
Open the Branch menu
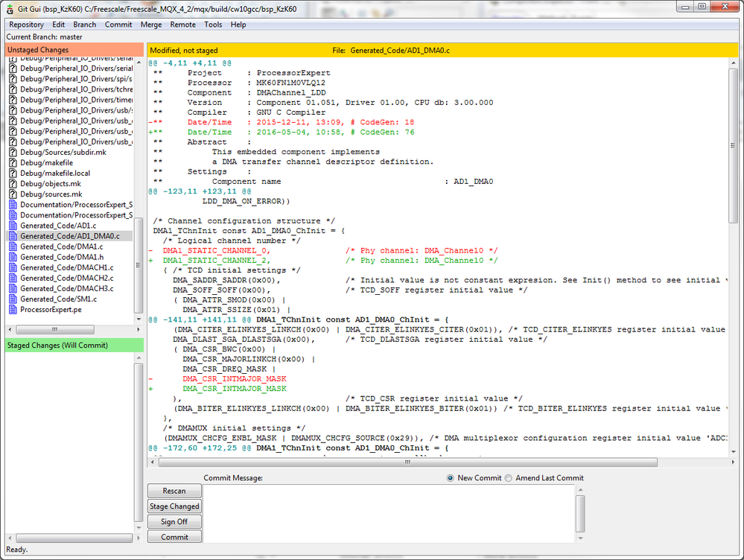click(84, 25)
